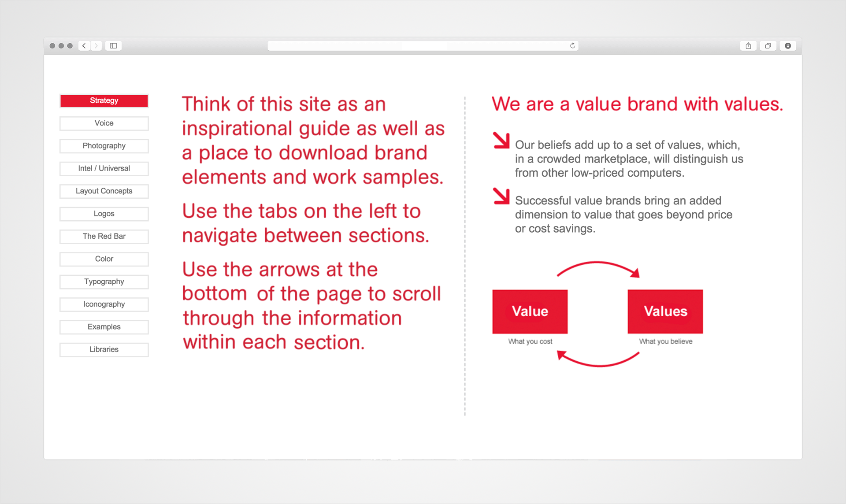Click the reload/refresh page icon
Screen dimensions: 846x504
(x=573, y=45)
